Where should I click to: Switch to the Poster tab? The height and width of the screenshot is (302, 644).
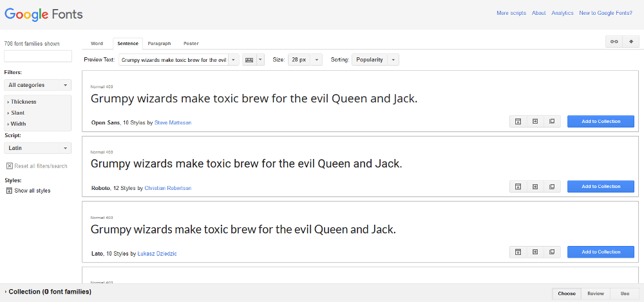(191, 44)
